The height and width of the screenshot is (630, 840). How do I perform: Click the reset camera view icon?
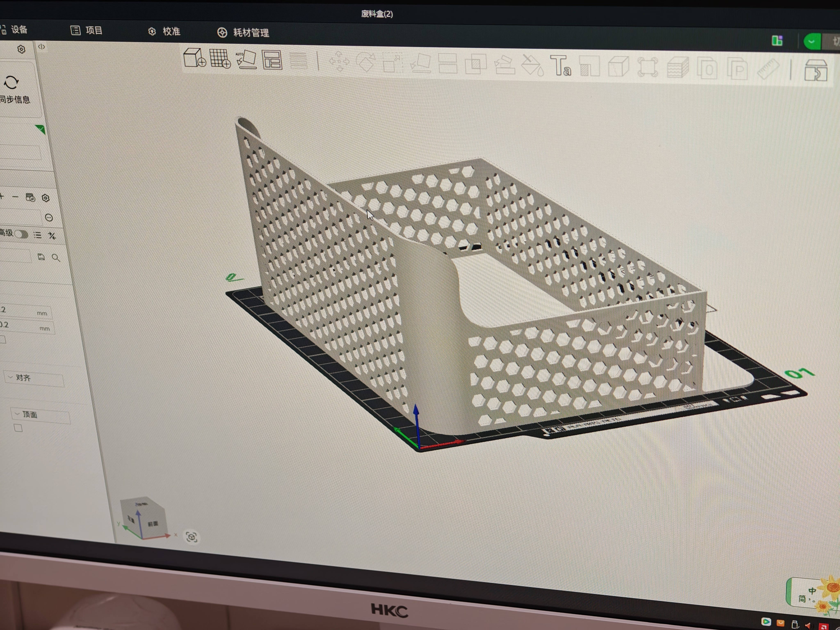click(191, 537)
